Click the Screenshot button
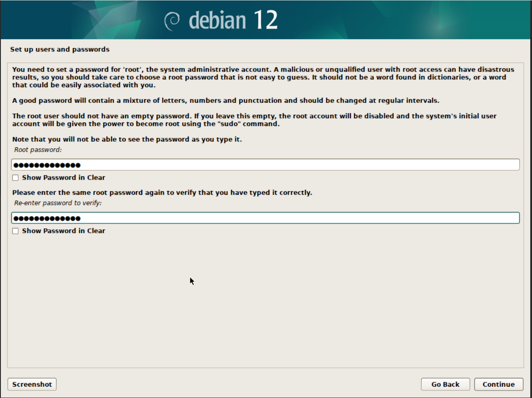532x398 pixels. pyautogui.click(x=32, y=384)
